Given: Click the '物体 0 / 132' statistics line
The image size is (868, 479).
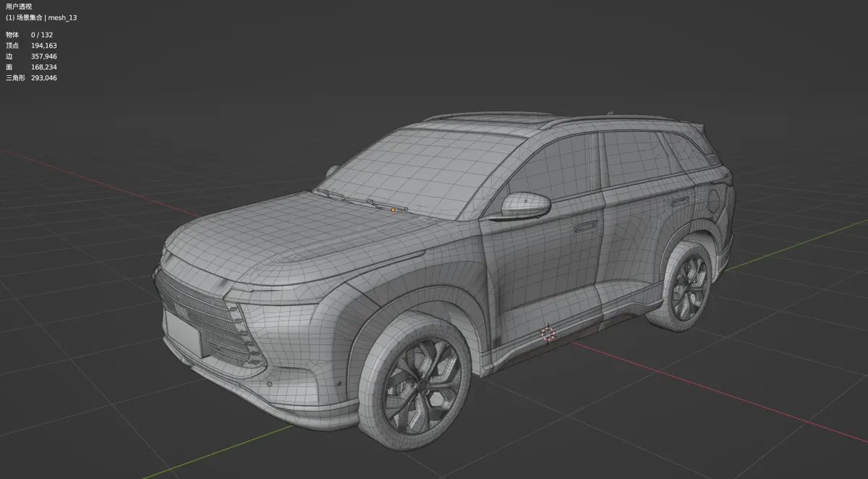Looking at the screenshot, I should [30, 35].
